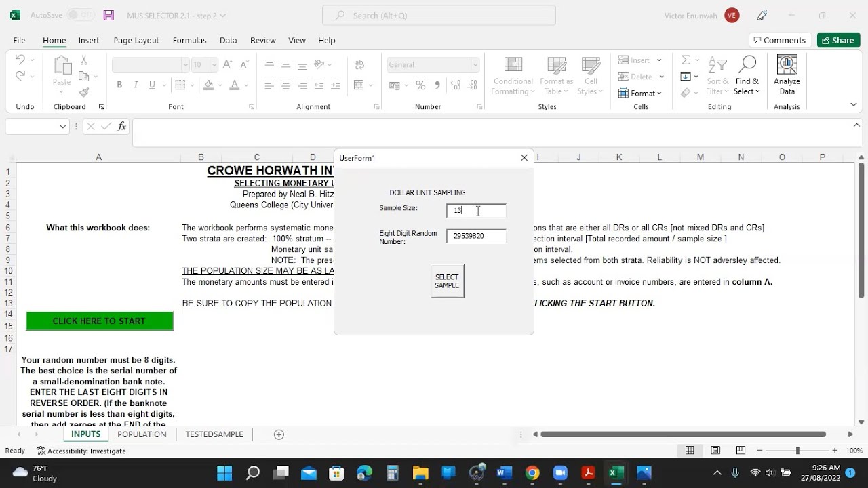Toggle Italic formatting
This screenshot has width=868, height=488.
point(136,85)
